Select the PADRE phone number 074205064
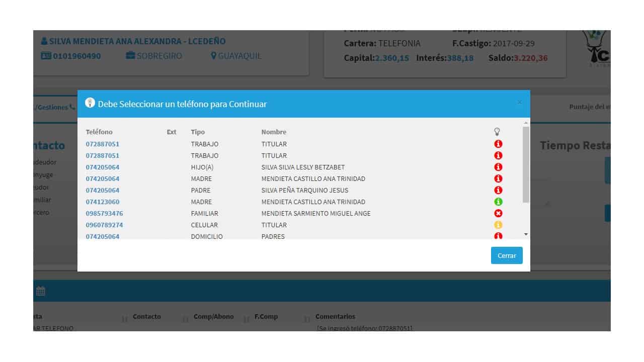Viewport: 644px width, 362px height. point(103,190)
